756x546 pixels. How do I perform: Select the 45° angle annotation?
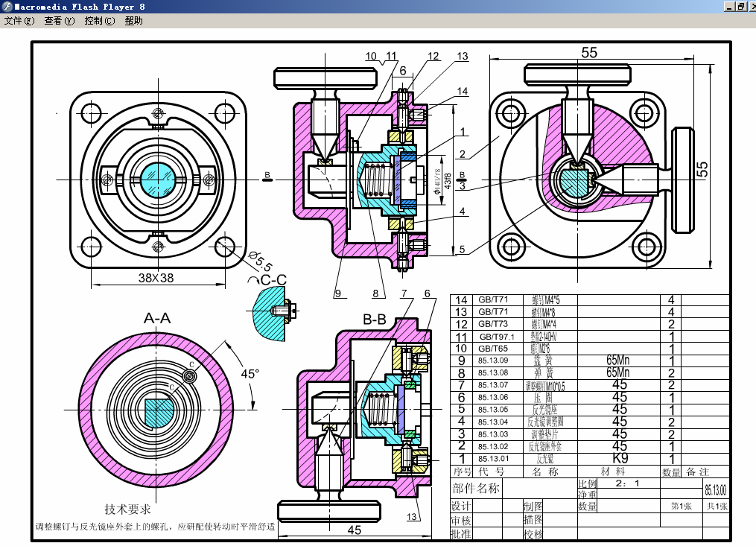249,372
